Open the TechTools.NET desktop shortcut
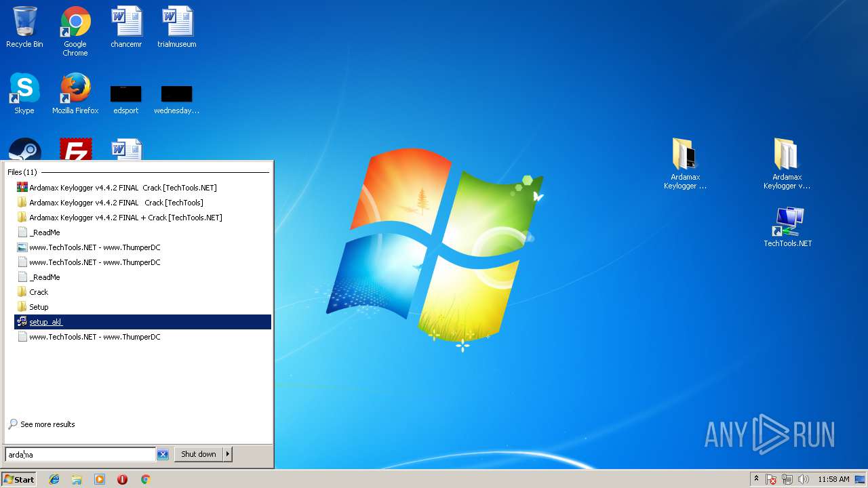 (788, 228)
